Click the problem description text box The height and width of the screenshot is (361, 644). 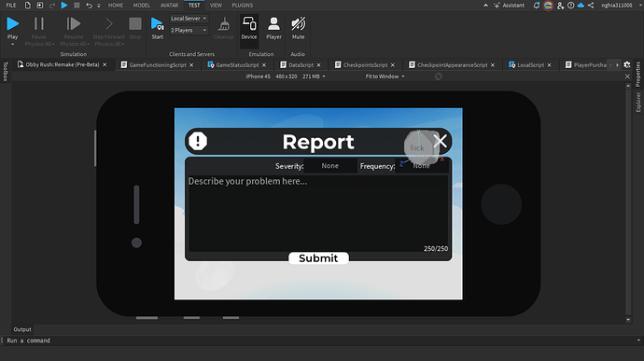[x=318, y=214]
